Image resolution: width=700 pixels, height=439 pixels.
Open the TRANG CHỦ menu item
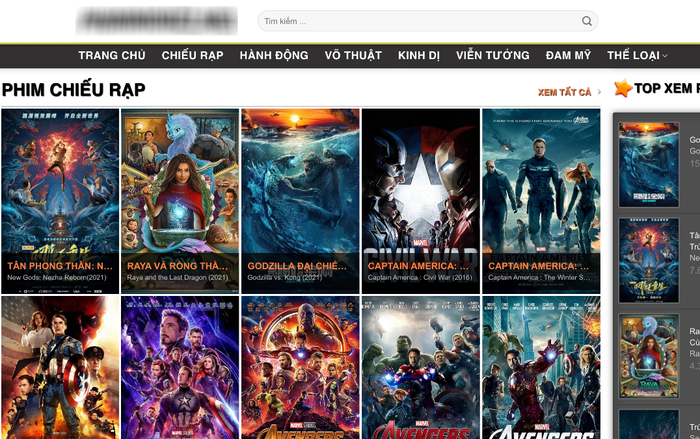[112, 56]
